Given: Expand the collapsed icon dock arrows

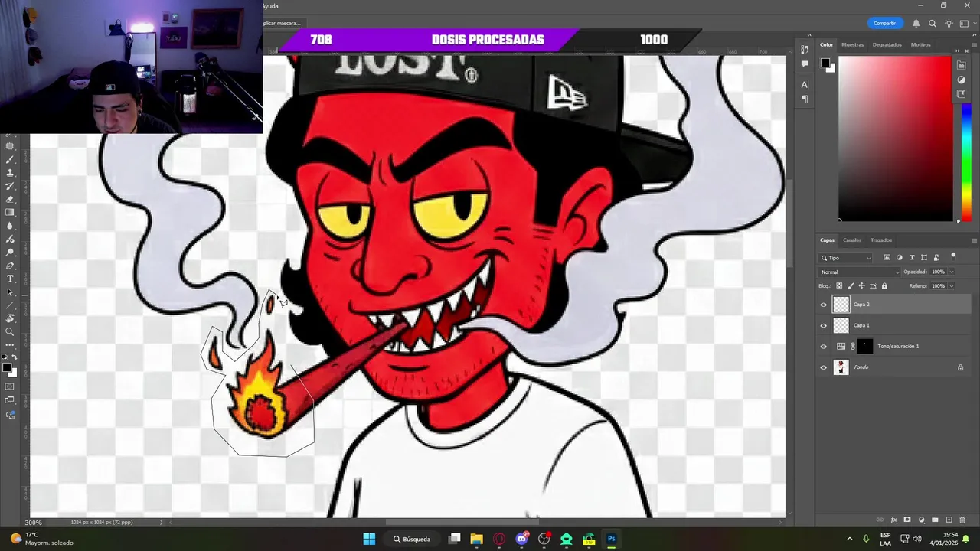Looking at the screenshot, I should tap(808, 35).
